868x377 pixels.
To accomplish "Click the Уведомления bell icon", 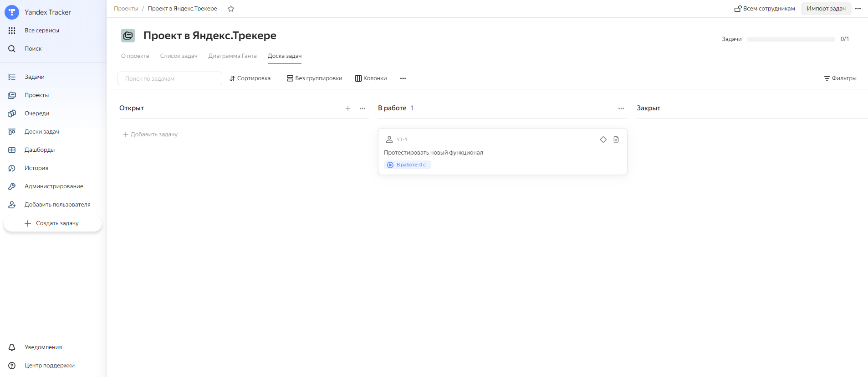I will point(12,347).
